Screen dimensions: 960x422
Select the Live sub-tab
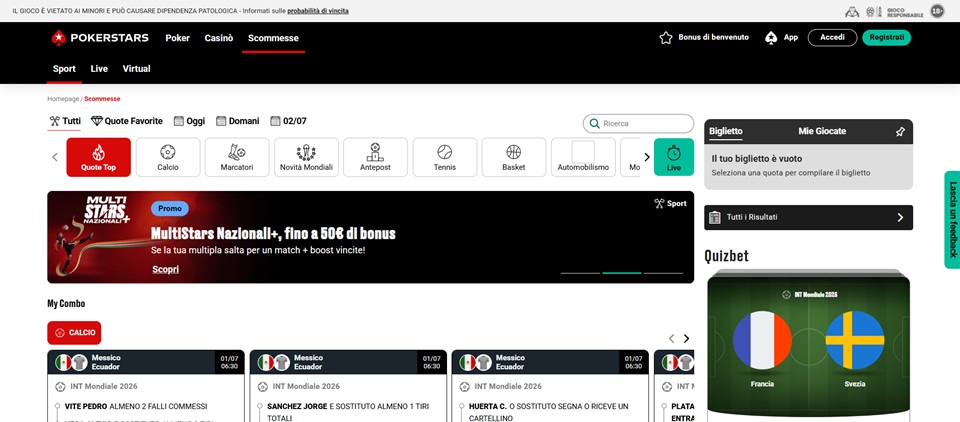tap(99, 69)
